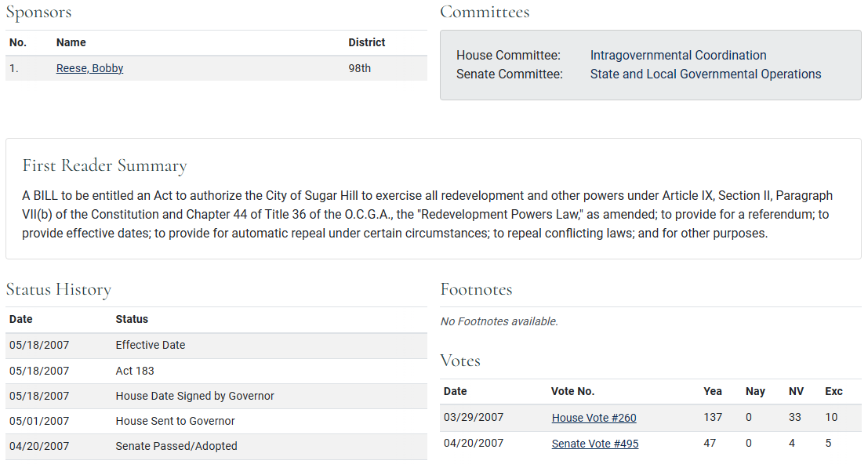Select Senate Passed/Adopted status
868x464 pixels.
click(x=176, y=446)
